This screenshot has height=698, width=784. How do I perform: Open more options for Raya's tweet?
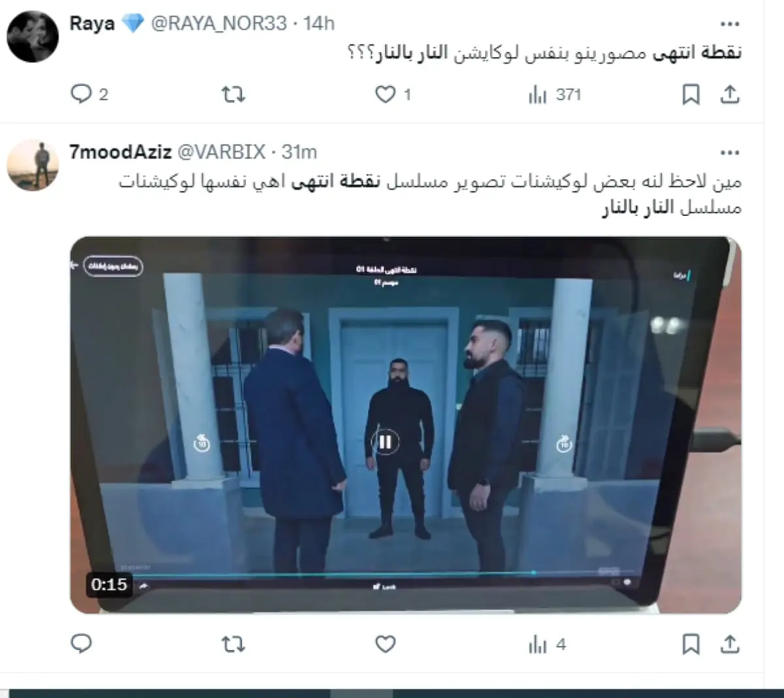click(x=730, y=24)
